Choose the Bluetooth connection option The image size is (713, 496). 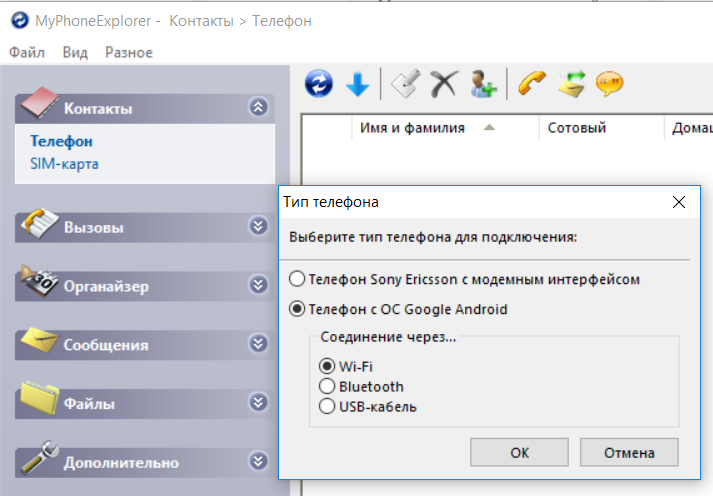pos(326,386)
